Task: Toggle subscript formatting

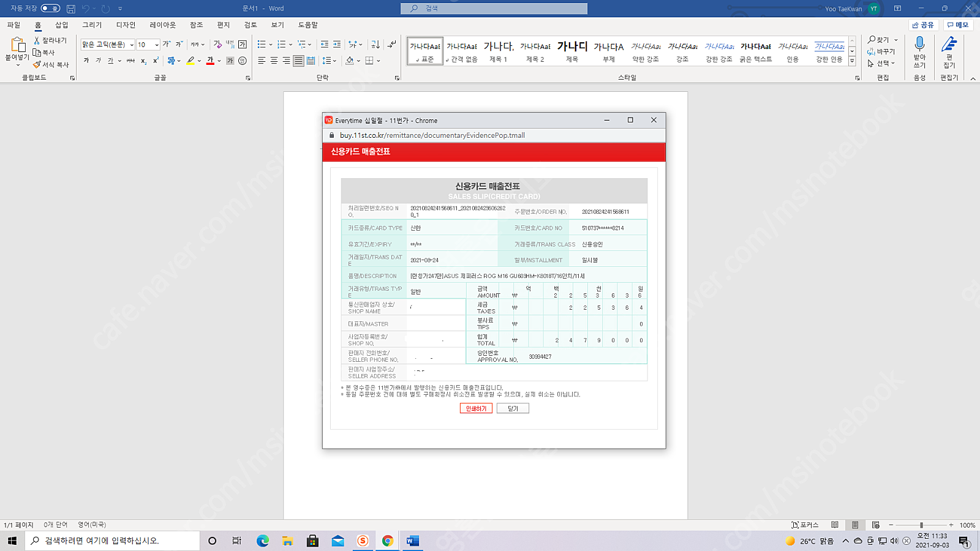Action: [x=143, y=61]
